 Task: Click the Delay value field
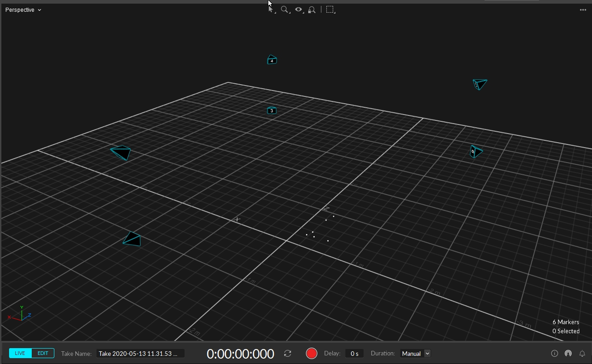(354, 354)
